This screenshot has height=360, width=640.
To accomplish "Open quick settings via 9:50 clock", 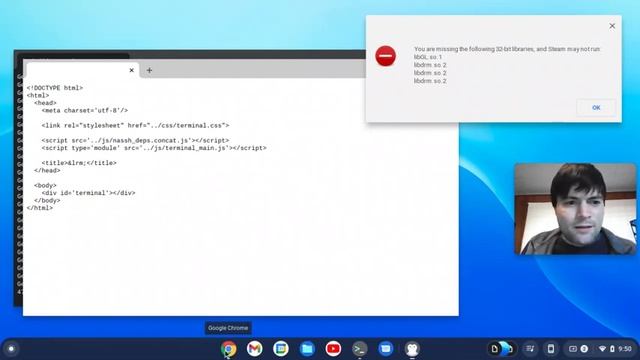I will point(625,349).
